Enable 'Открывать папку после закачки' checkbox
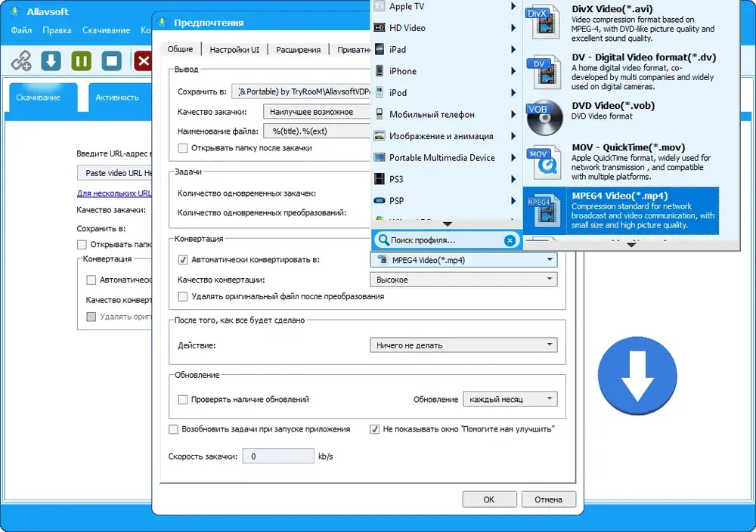This screenshot has width=756, height=532. click(183, 148)
